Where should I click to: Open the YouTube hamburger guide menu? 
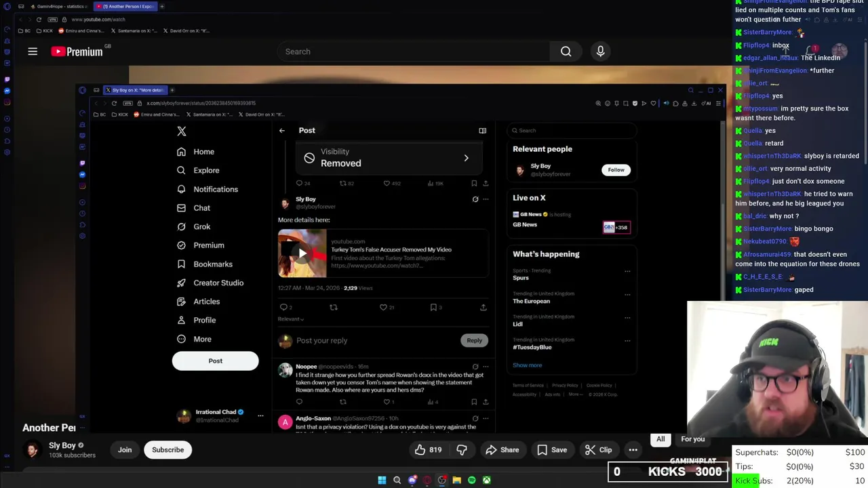[x=33, y=52]
